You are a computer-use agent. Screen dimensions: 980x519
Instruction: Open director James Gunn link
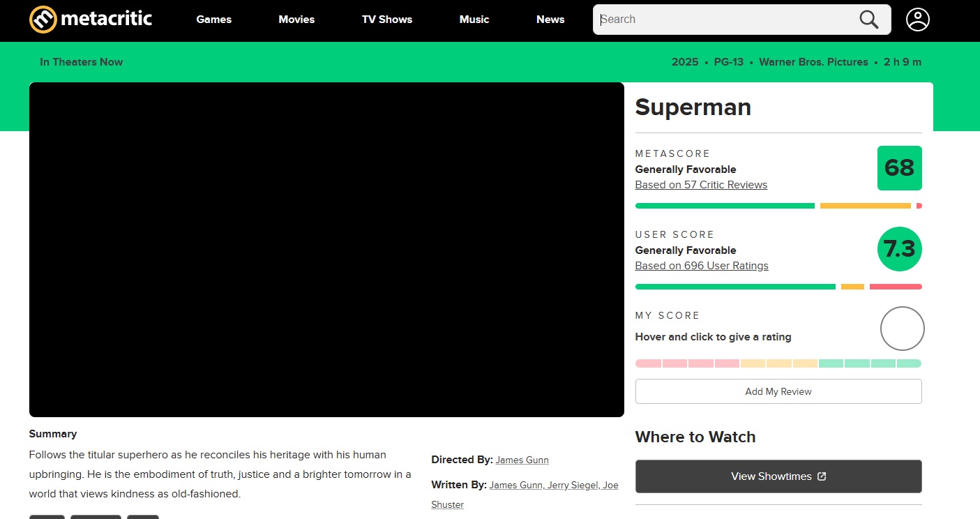(522, 460)
